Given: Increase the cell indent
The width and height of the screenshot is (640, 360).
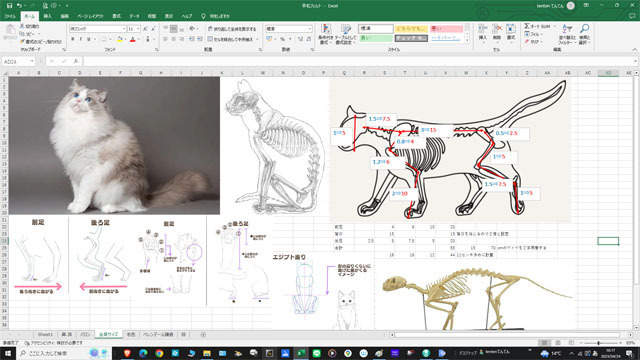Looking at the screenshot, I should [x=200, y=39].
